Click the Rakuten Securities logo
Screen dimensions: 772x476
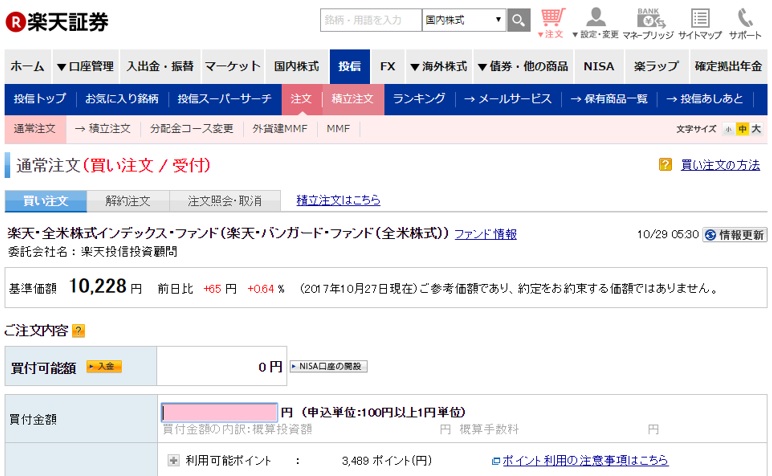pyautogui.click(x=57, y=22)
